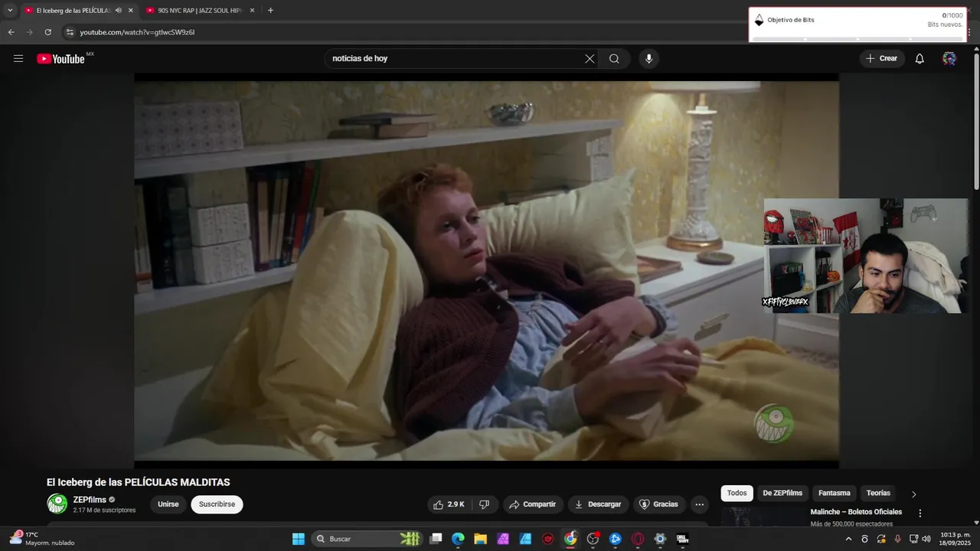Image resolution: width=980 pixels, height=551 pixels.
Task: Click the ZEPfilms green watermark in video
Action: pyautogui.click(x=774, y=423)
